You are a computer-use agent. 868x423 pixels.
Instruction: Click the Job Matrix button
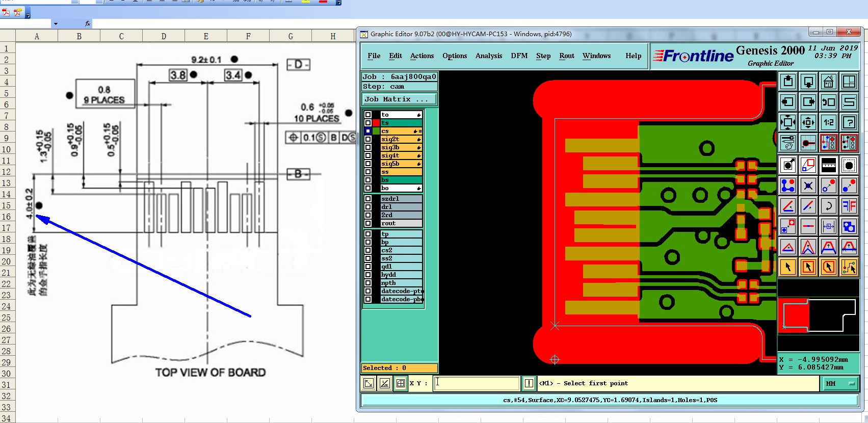click(x=400, y=99)
